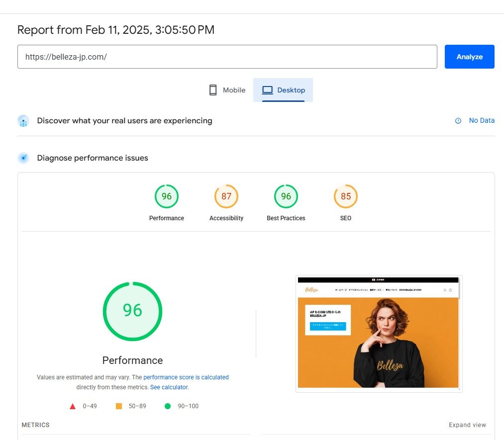Click the Best Practices score gauge
The height and width of the screenshot is (440, 504).
[286, 196]
